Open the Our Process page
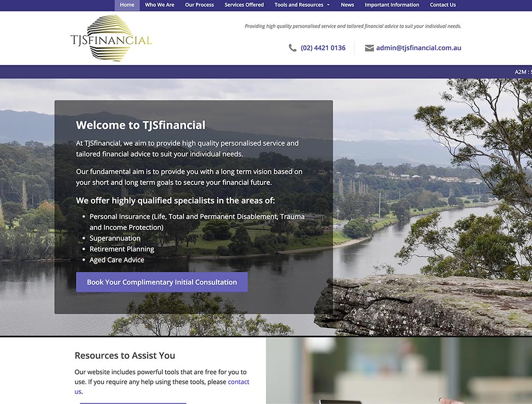The height and width of the screenshot is (404, 532). (199, 5)
